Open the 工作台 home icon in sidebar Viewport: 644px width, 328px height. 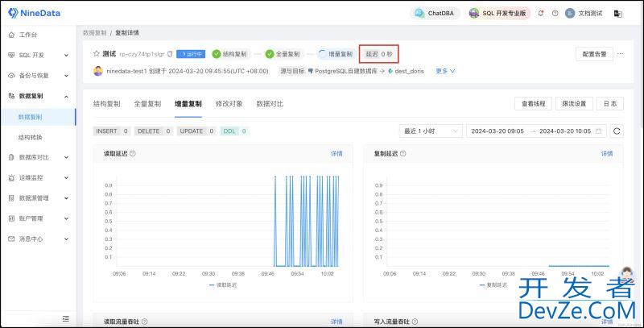coord(11,35)
